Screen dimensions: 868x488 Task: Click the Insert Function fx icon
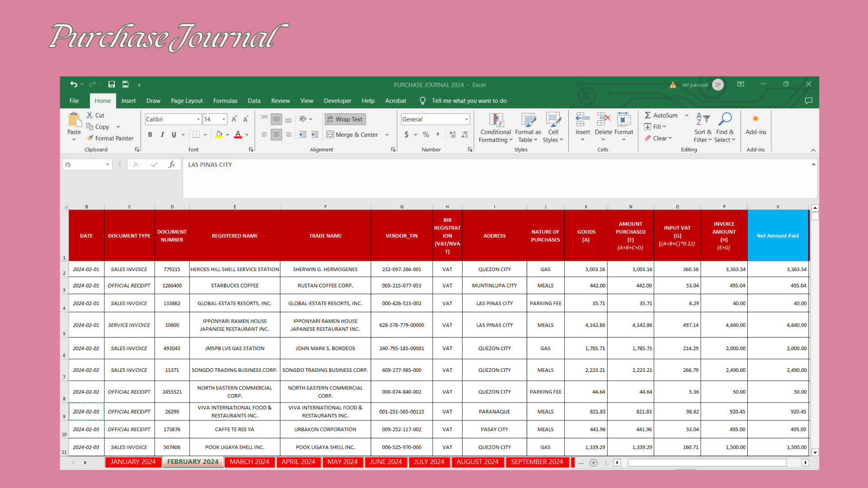click(x=171, y=165)
